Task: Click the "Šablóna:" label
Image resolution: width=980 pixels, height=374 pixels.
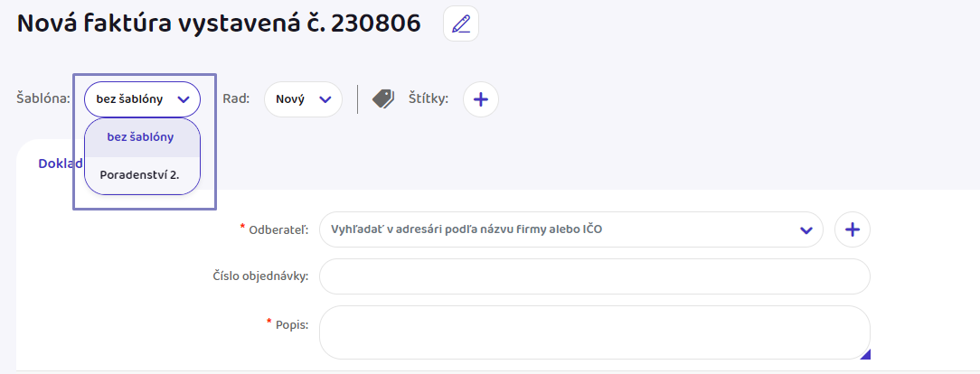Action: tap(43, 98)
